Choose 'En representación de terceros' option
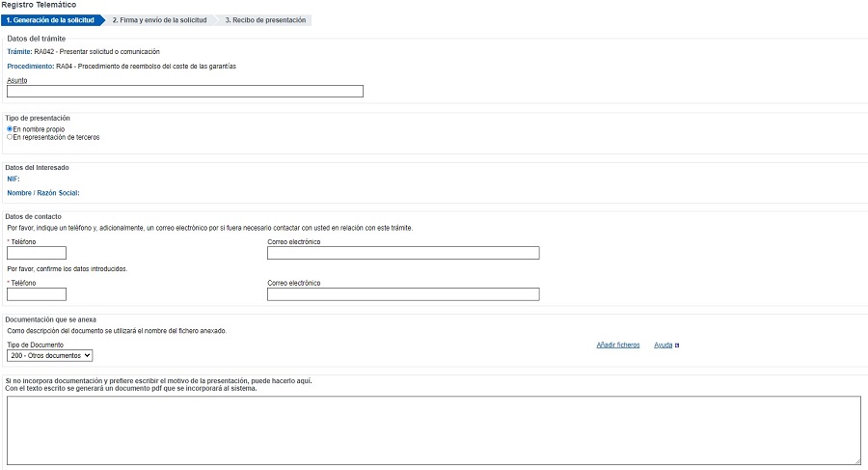The height and width of the screenshot is (470, 868). [x=10, y=137]
